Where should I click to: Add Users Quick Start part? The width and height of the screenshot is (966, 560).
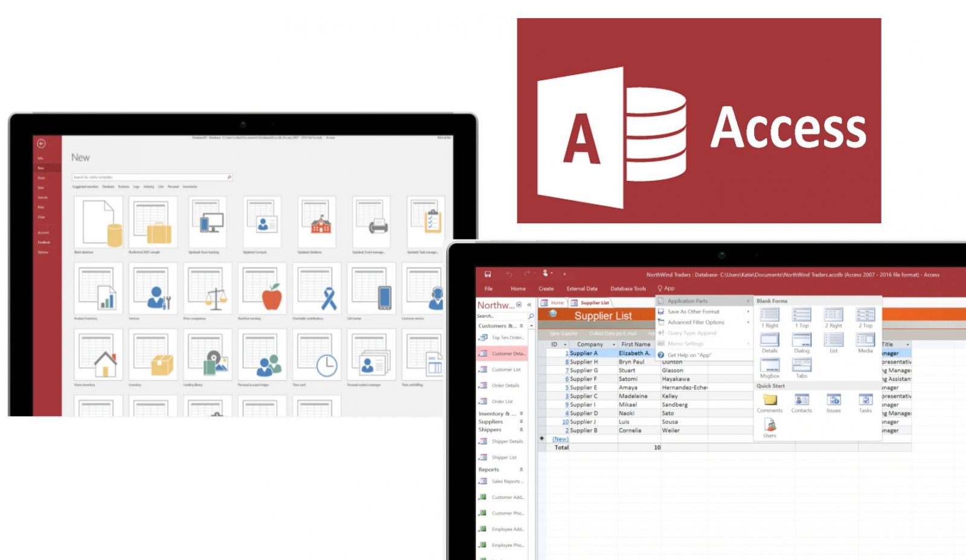pos(770,428)
